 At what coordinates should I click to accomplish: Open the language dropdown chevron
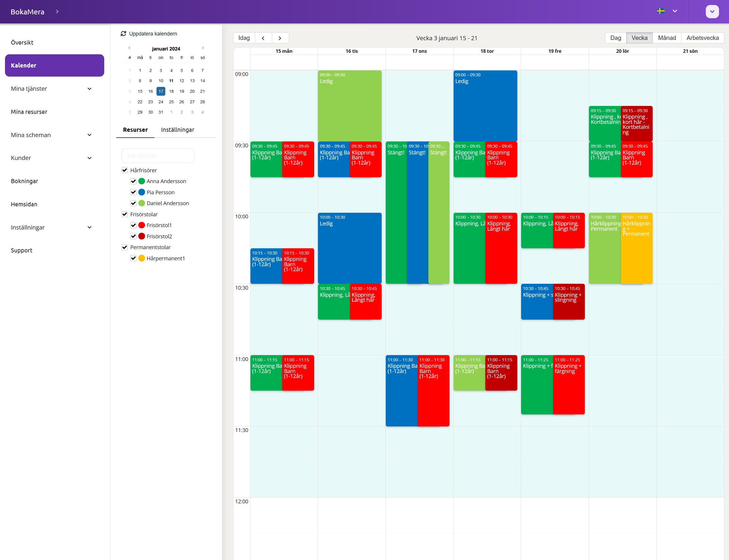675,11
